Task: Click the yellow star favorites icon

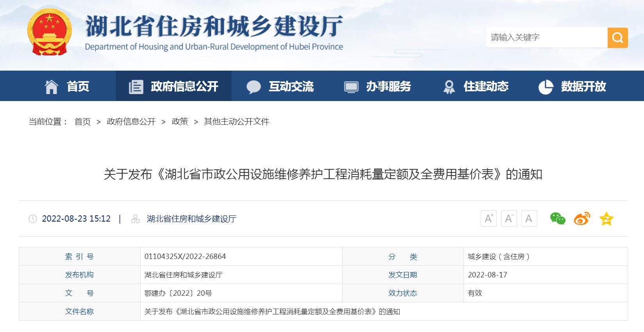Action: (606, 219)
